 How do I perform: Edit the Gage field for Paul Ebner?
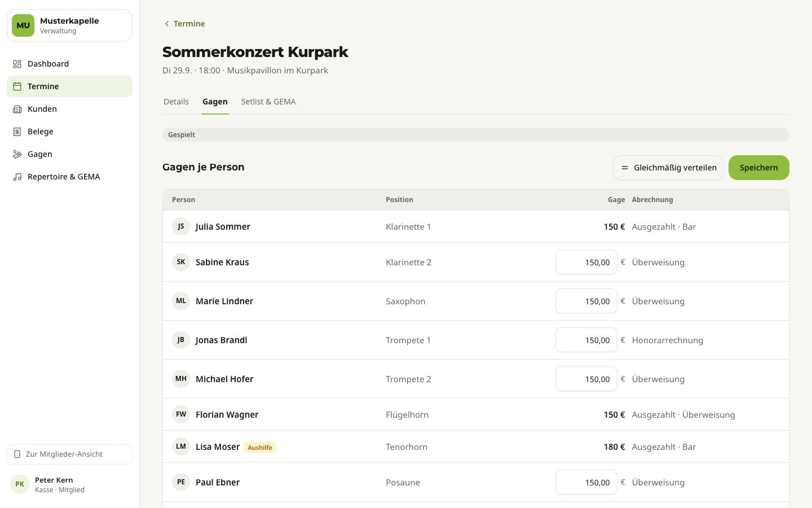pyautogui.click(x=586, y=482)
